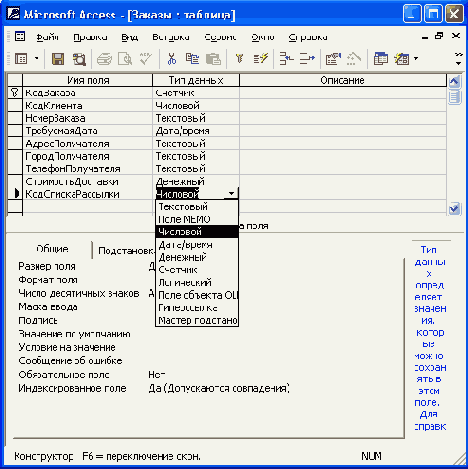Viewport: 468px width, 469px height.
Task: Click the Описание column header
Action: [x=343, y=80]
